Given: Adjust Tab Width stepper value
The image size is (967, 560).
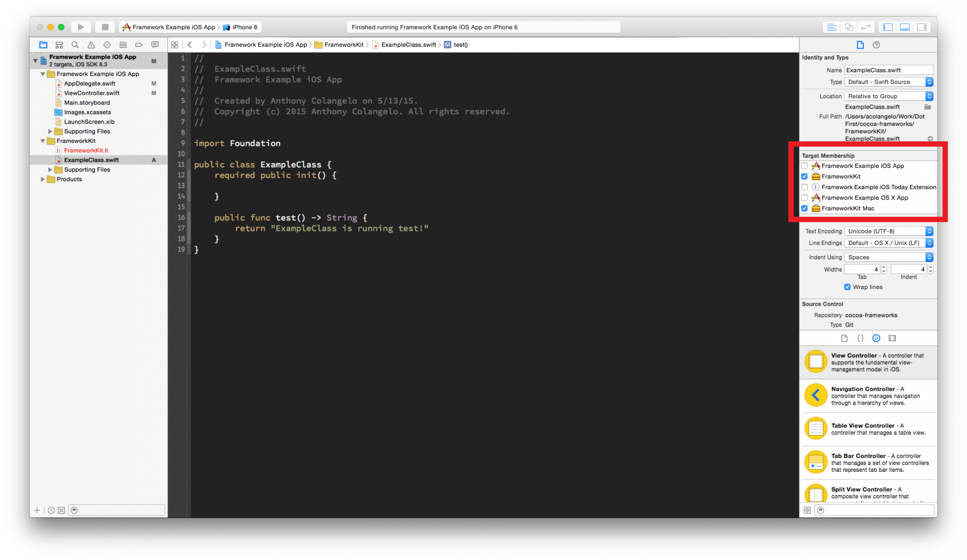Looking at the screenshot, I should (x=882, y=269).
